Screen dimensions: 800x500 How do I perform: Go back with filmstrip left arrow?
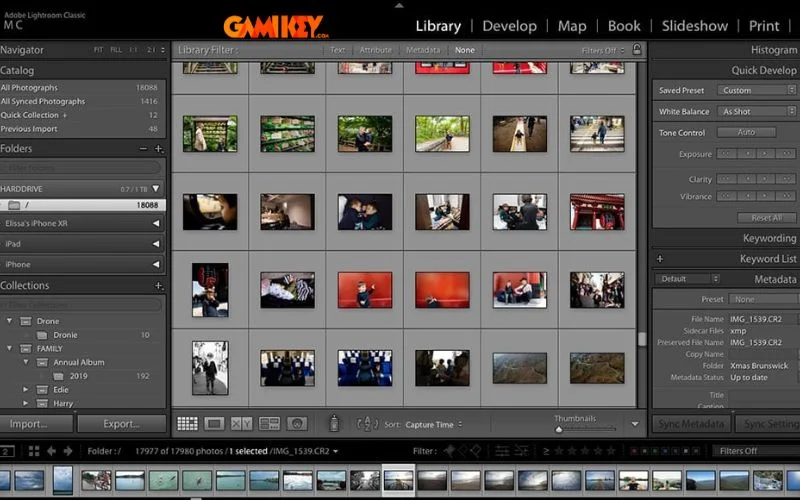click(x=51, y=451)
